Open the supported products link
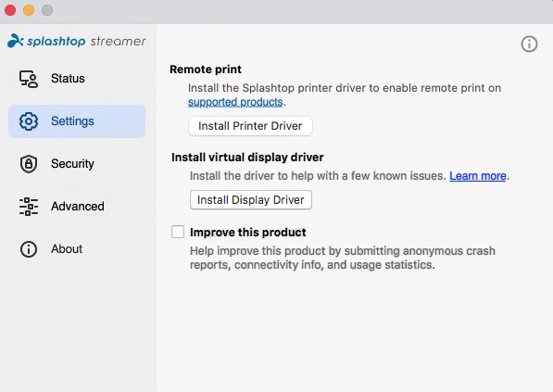553x392 pixels. [x=235, y=102]
